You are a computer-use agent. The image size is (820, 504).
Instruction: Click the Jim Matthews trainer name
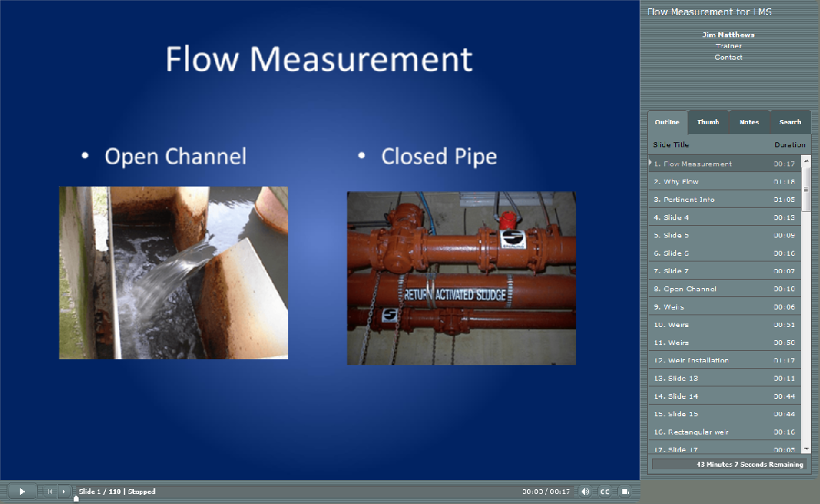(x=727, y=35)
